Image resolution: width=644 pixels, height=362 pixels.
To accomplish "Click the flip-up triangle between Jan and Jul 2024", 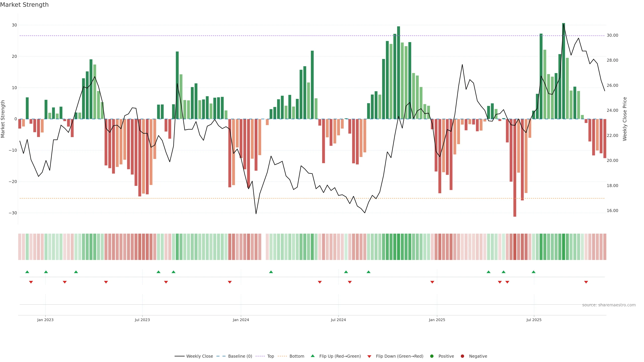I will coord(271,272).
